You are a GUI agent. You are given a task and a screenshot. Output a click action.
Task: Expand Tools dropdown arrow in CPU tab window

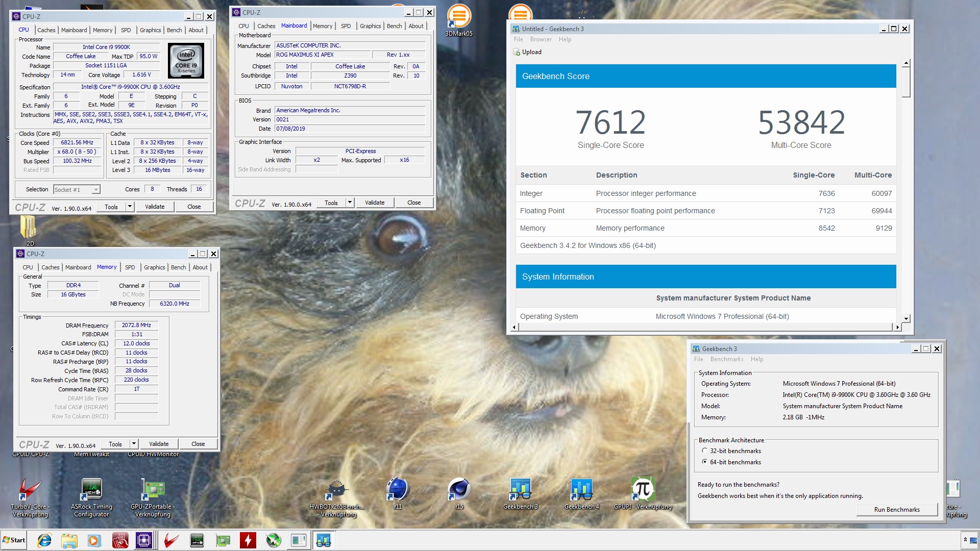(x=130, y=207)
